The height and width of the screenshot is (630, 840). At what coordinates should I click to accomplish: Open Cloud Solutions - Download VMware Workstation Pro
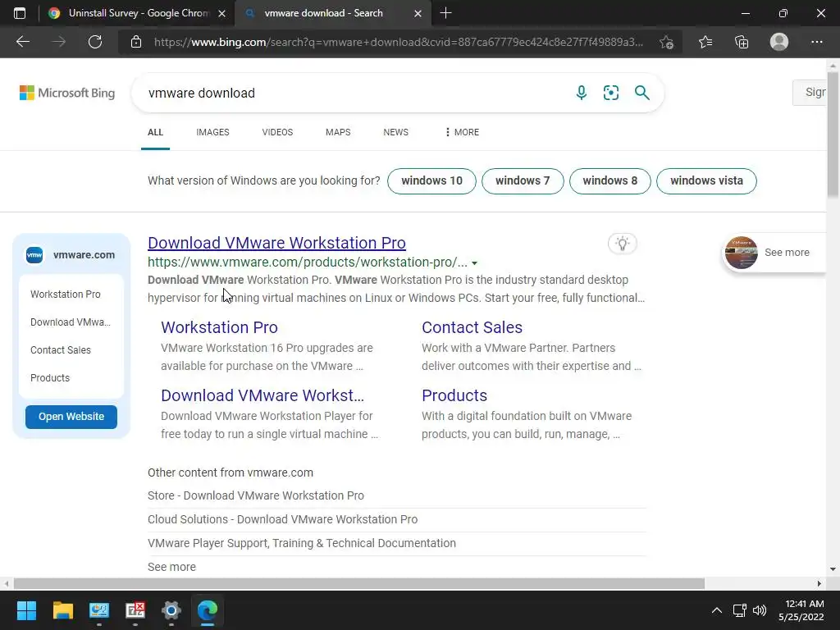click(x=282, y=519)
